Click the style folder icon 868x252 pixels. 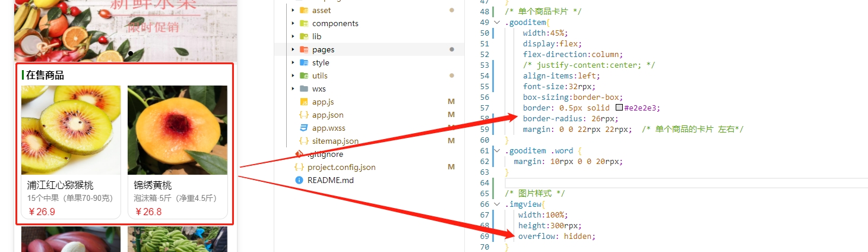pos(304,62)
